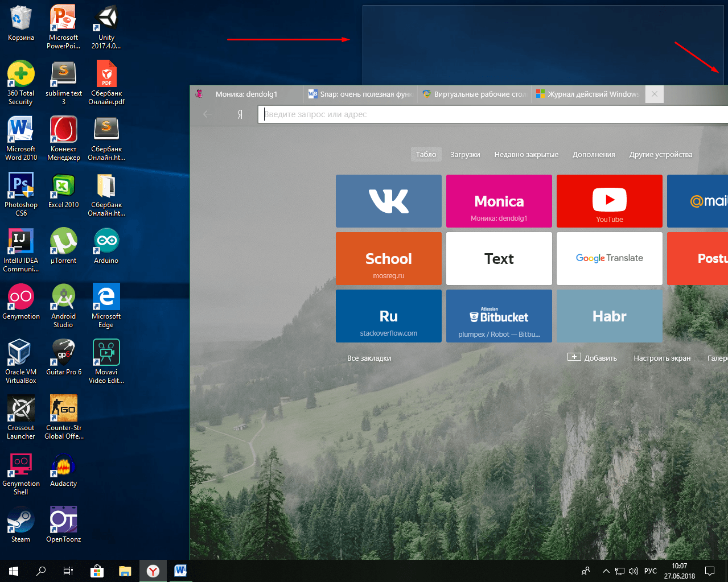Image resolution: width=728 pixels, height=582 pixels.
Task: Select the Microsoft Word 2010 desktop shortcut
Action: [21, 139]
